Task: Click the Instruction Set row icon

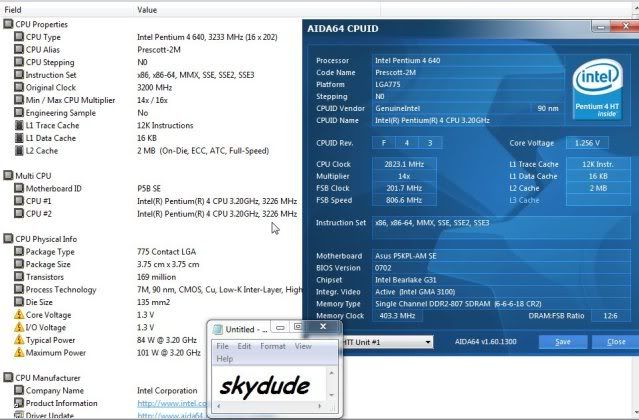Action: (19, 75)
